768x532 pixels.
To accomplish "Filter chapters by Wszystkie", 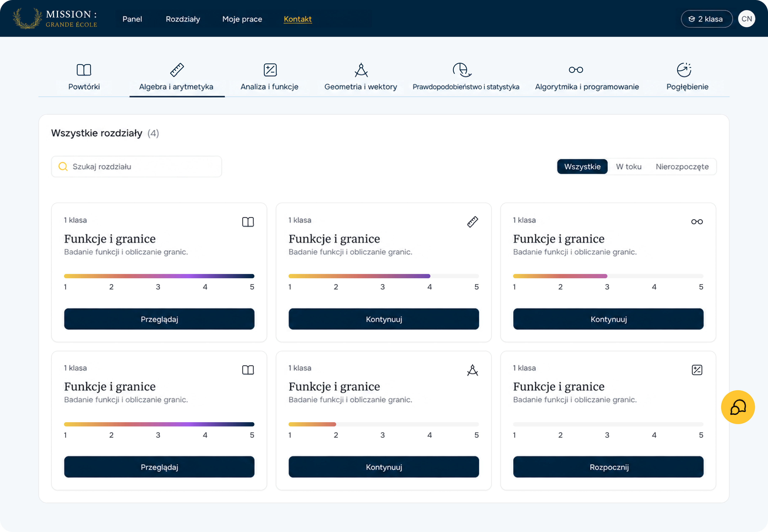I will tap(582, 166).
